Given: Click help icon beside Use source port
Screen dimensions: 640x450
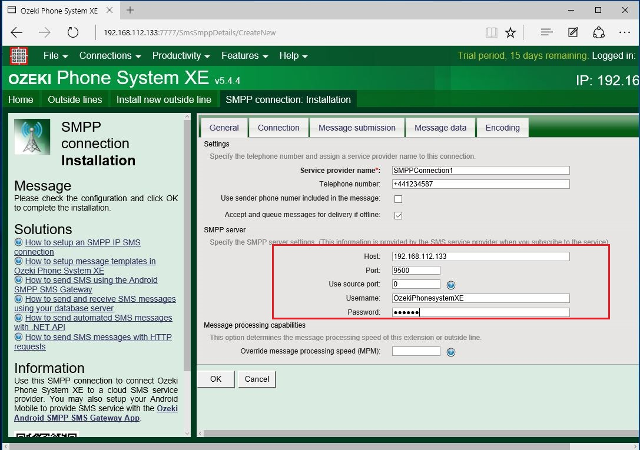Looking at the screenshot, I should [451, 285].
